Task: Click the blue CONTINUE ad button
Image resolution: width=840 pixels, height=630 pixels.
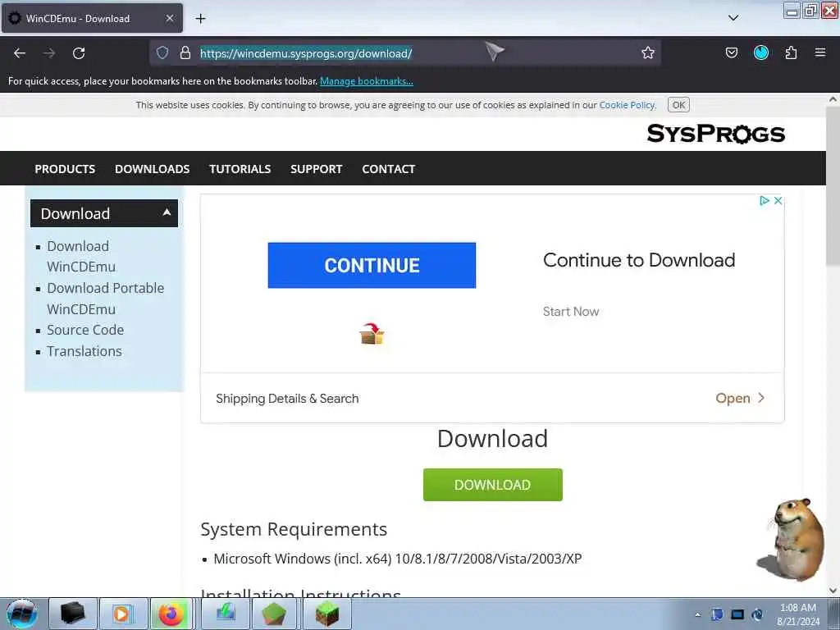Action: (372, 265)
